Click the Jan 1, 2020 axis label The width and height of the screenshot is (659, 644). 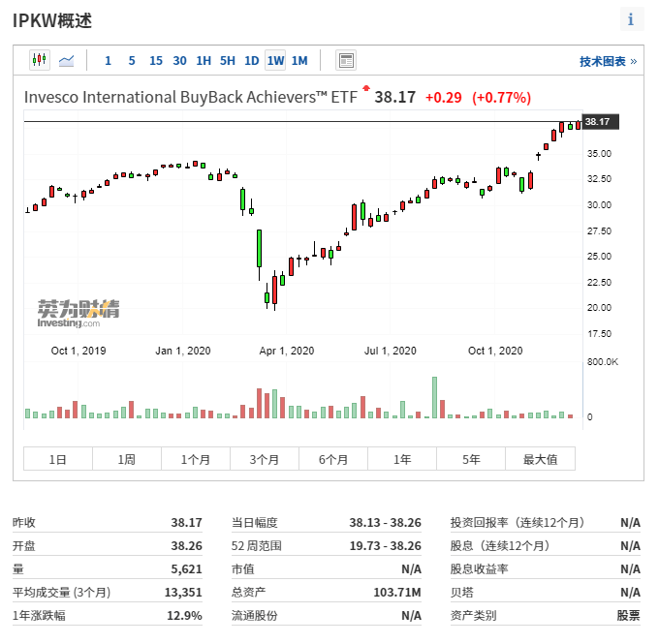[x=183, y=351]
